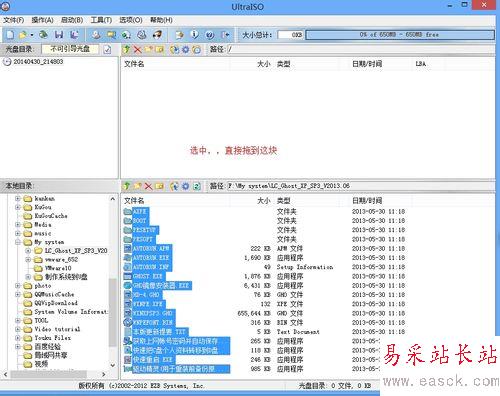The height and width of the screenshot is (396, 500).
Task: Open the dropdown arrow beside Open icon
Action: tap(32, 35)
